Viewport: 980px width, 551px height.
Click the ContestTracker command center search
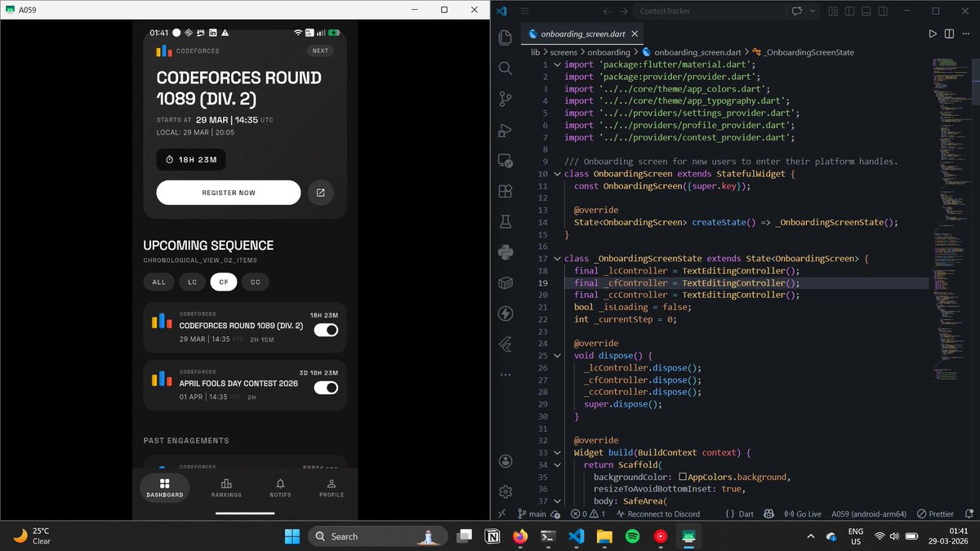point(709,11)
